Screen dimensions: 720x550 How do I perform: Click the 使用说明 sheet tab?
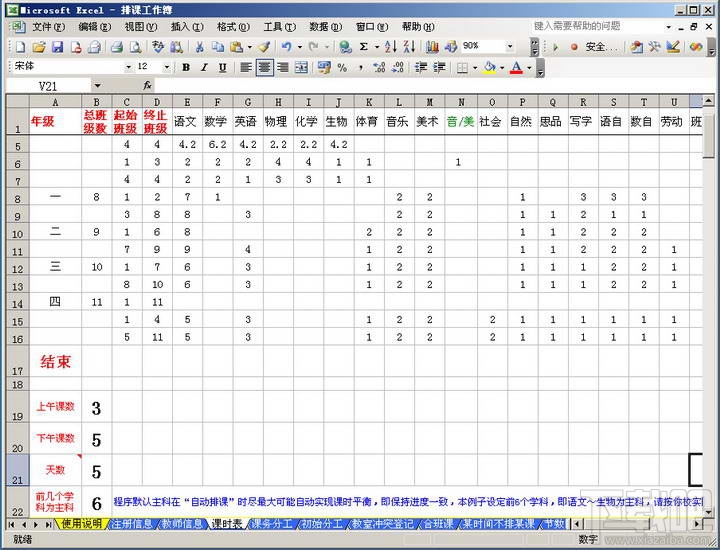tap(82, 524)
